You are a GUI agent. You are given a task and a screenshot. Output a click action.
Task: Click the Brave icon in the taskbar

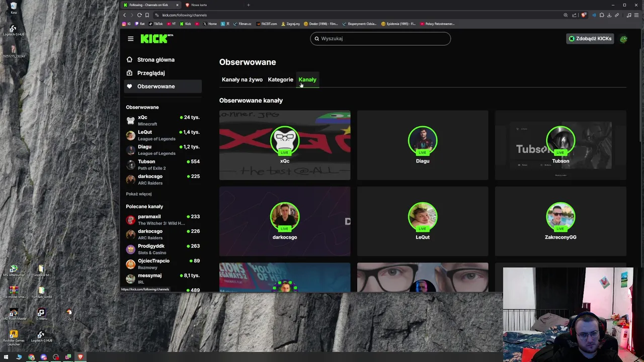pyautogui.click(x=80, y=357)
